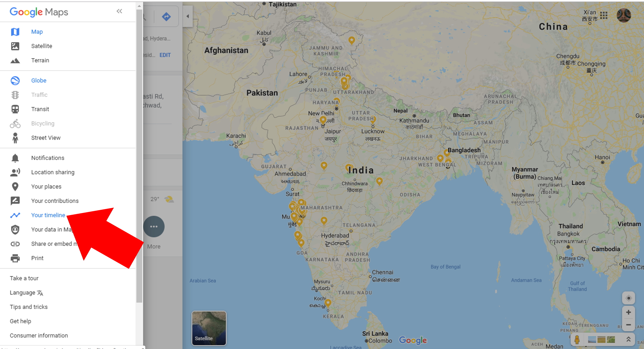Print the map
This screenshot has width=644, height=349.
tap(37, 258)
